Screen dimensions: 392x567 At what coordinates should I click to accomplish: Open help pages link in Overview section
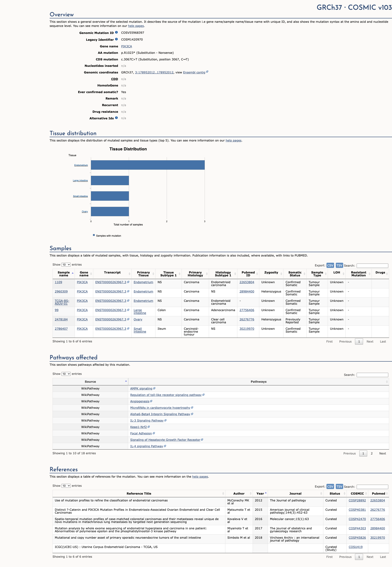coord(136,26)
